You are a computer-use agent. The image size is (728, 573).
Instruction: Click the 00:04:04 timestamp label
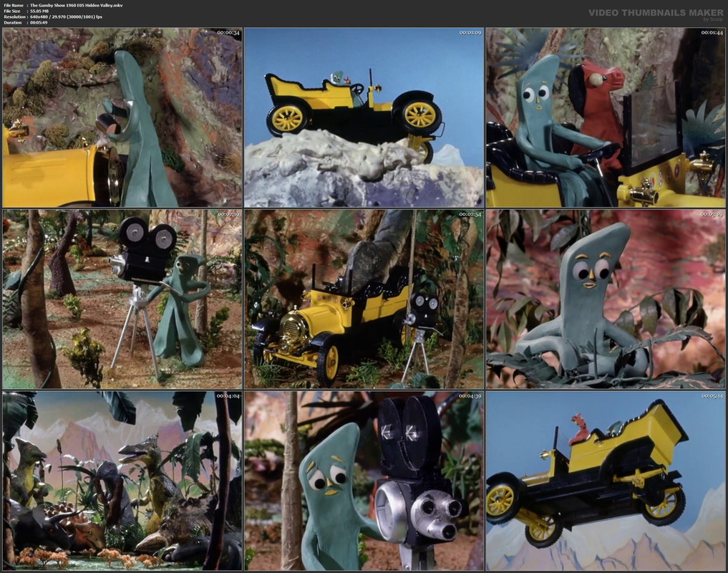[228, 396]
